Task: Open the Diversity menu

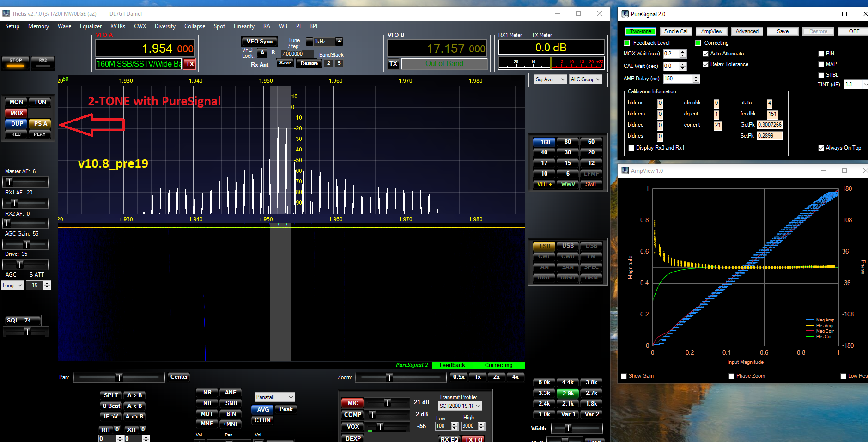Action: coord(165,26)
